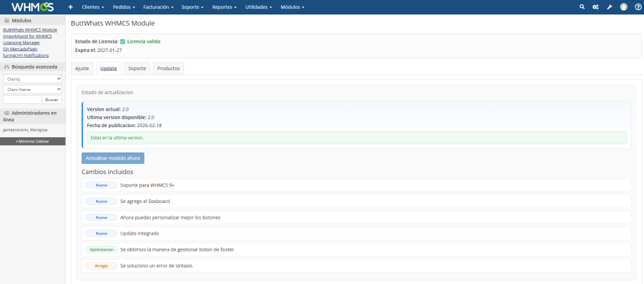Screen dimensions: 644x284
Task: Focus the advanced search text field
Action: (22, 100)
